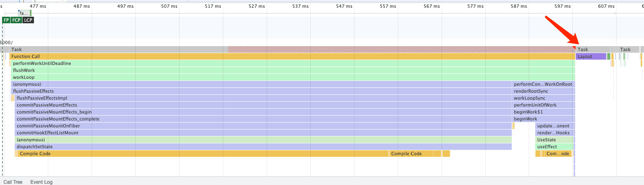644x185 pixels.
Task: Select the purple Layout block
Action: click(x=590, y=56)
